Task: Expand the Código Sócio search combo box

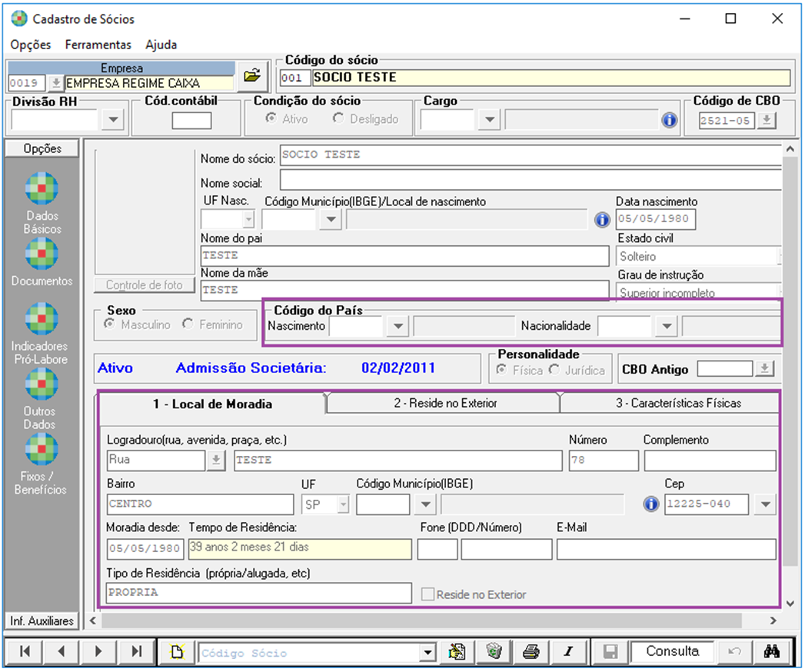Action: (x=427, y=653)
